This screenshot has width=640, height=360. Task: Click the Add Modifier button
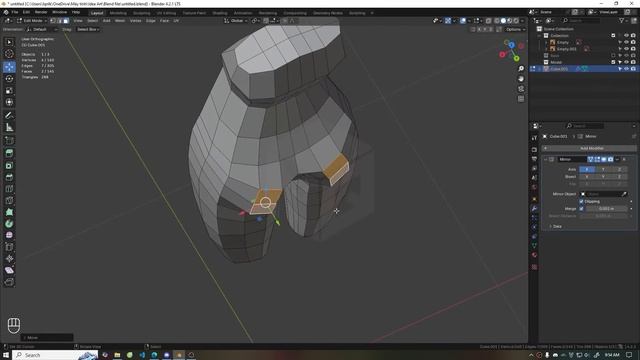pos(589,148)
